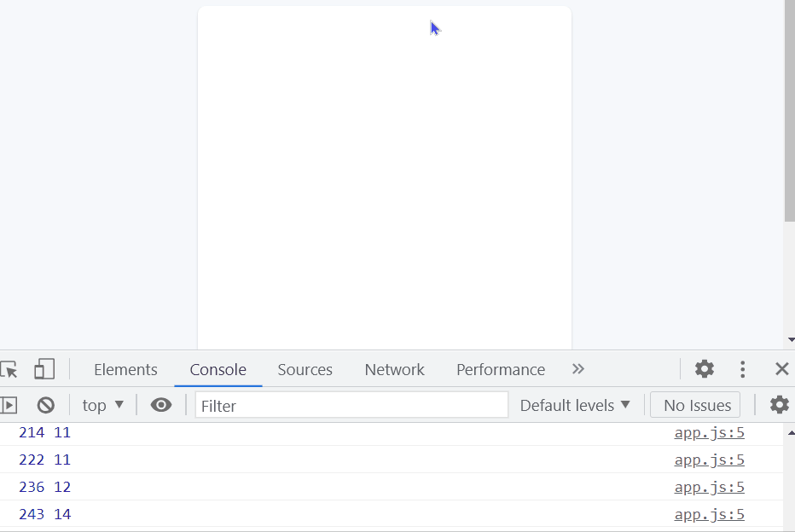Open DevTools settings gear
Screen dimensions: 795x532
[705, 369]
